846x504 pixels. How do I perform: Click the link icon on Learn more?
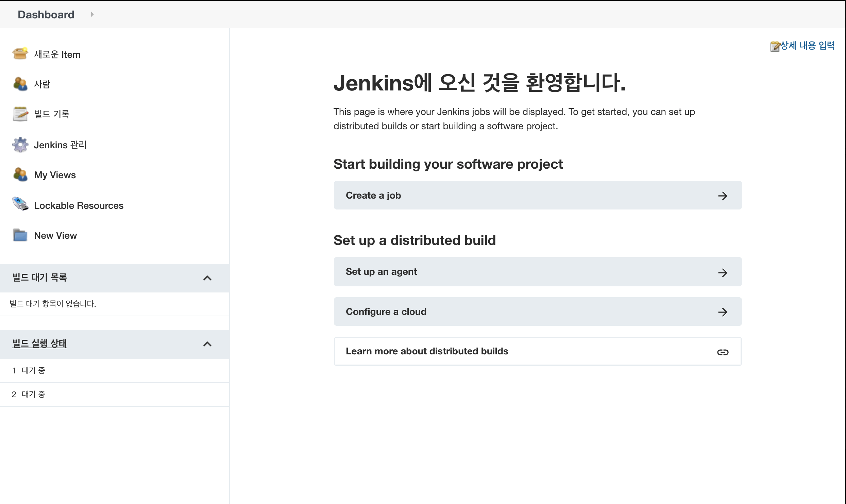[x=722, y=352]
